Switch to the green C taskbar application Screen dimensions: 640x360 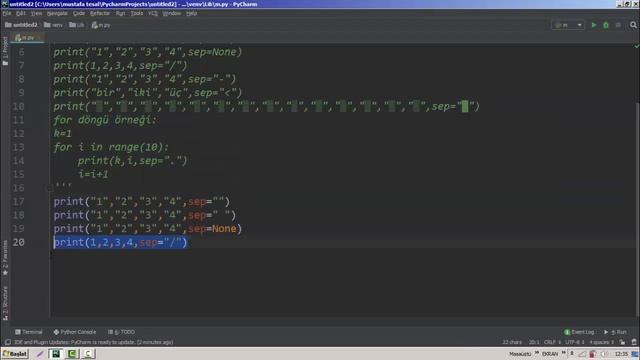click(x=72, y=353)
